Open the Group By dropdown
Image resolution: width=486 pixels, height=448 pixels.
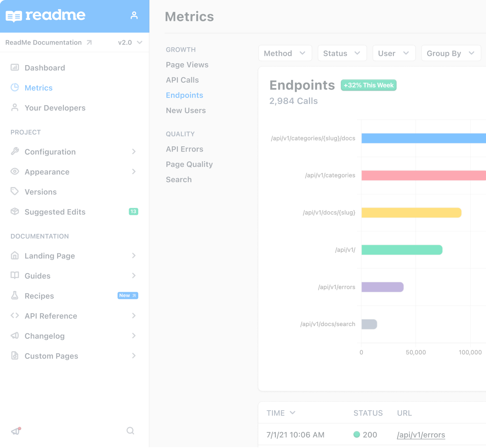coord(451,53)
